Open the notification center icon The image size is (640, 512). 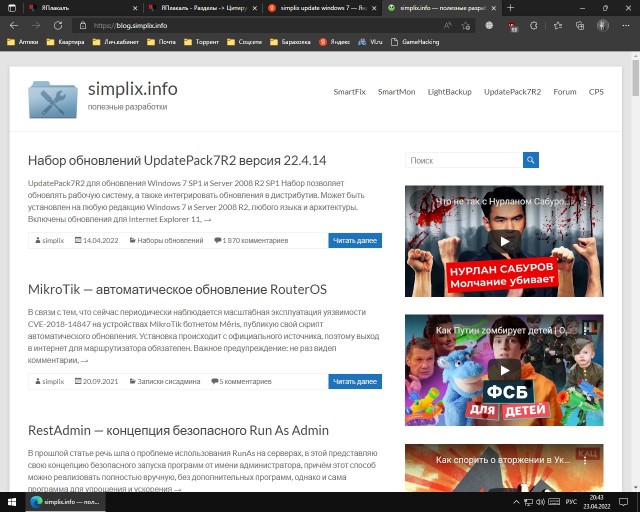[623, 502]
